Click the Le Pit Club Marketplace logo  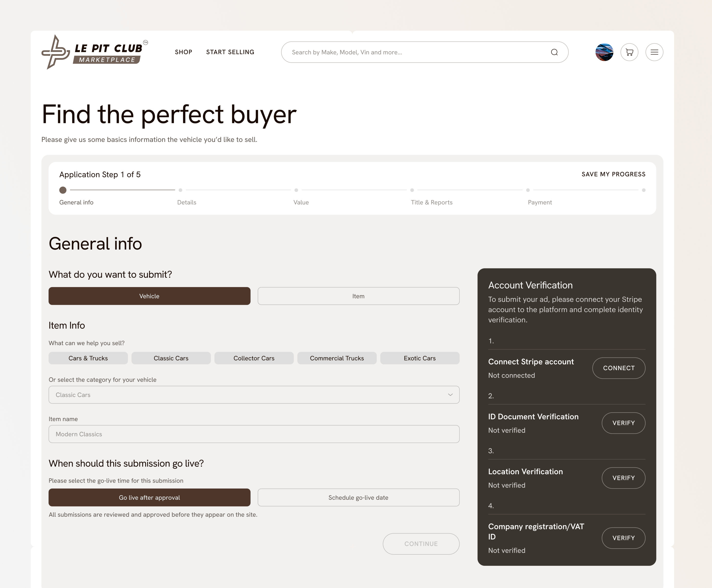pos(95,52)
